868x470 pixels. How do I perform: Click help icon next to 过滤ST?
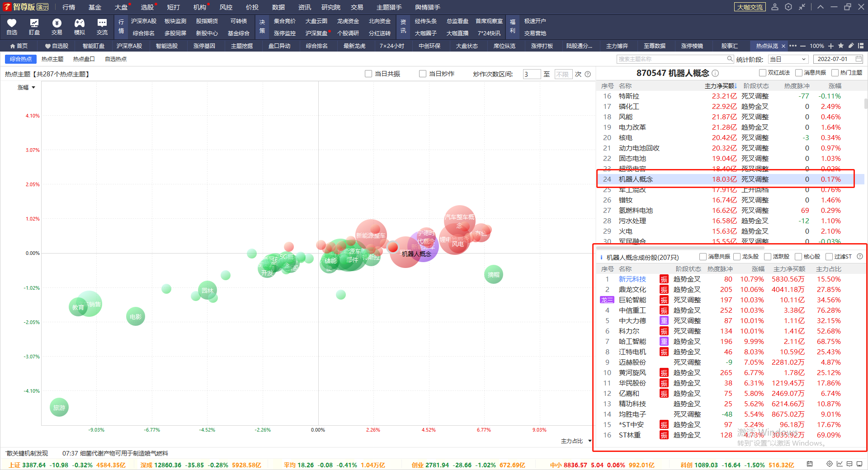click(860, 256)
